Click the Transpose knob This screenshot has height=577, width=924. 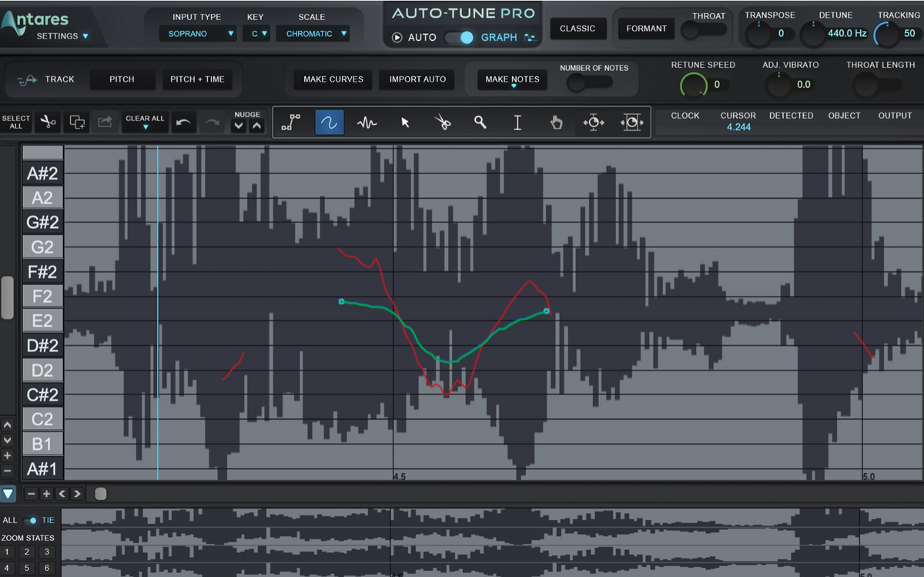coord(758,33)
